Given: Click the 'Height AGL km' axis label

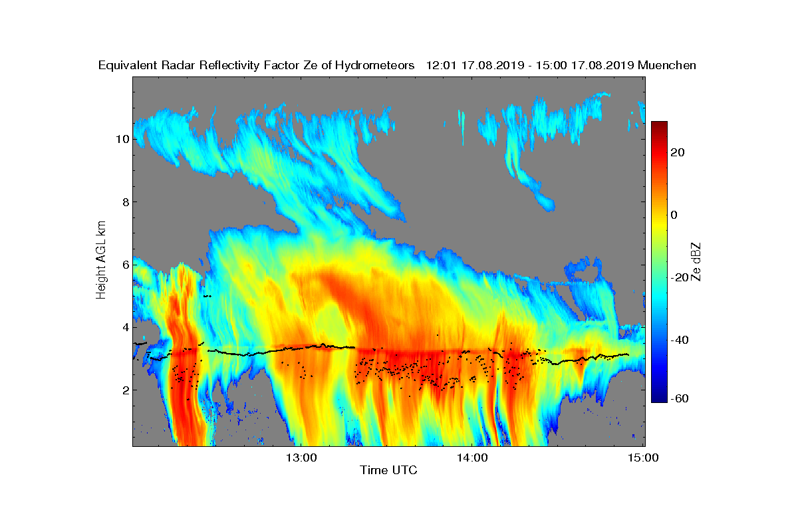Looking at the screenshot, I should coord(101,260).
